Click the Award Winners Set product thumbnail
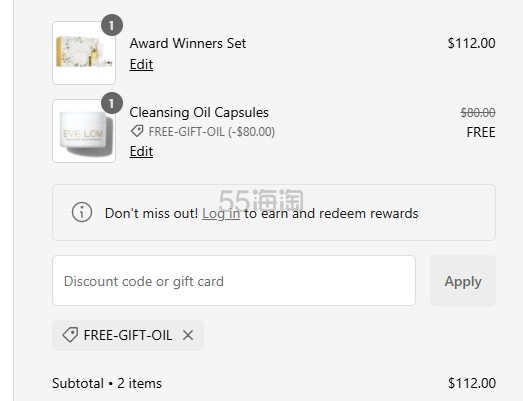This screenshot has height=401, width=523. click(x=84, y=53)
